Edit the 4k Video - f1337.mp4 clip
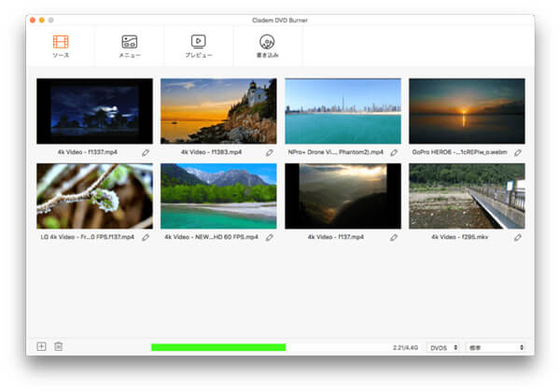Image resolution: width=560 pixels, height=392 pixels. point(146,152)
